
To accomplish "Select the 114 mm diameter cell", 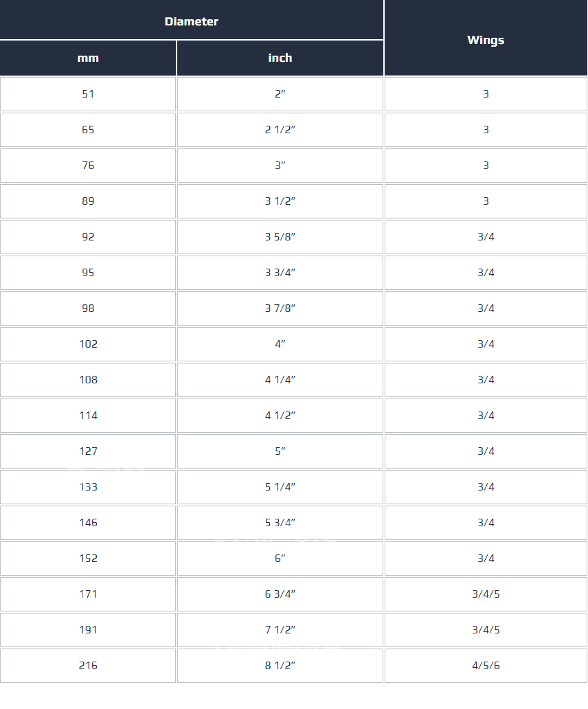I will pyautogui.click(x=88, y=416).
